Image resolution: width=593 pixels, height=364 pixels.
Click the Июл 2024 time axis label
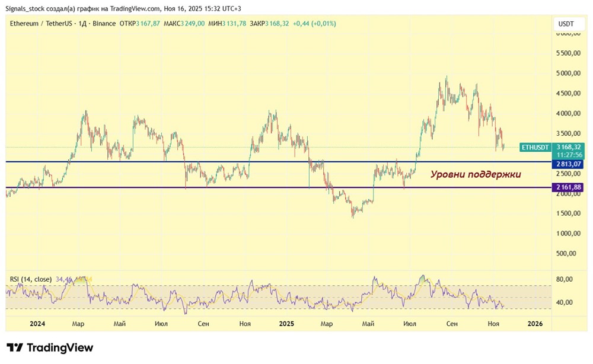pos(161,324)
